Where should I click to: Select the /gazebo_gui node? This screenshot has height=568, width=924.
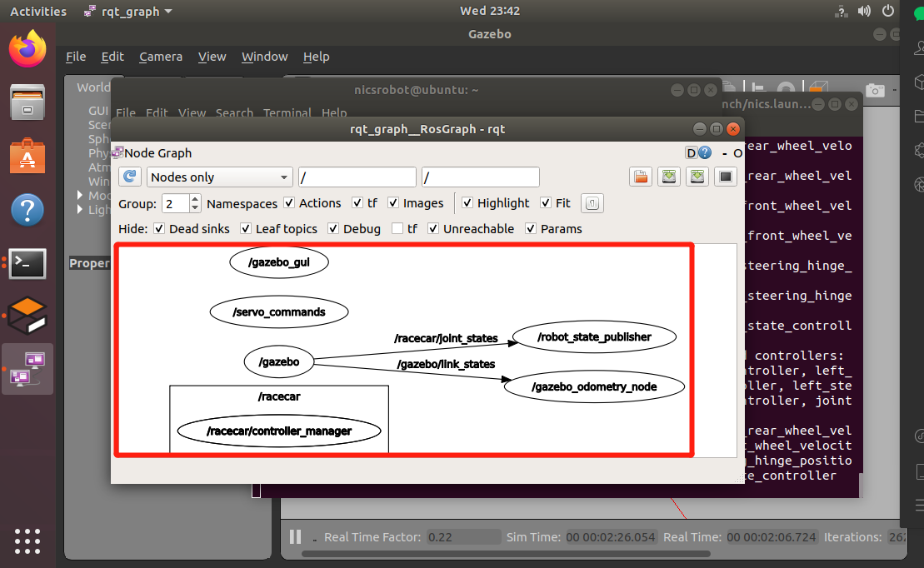click(279, 262)
